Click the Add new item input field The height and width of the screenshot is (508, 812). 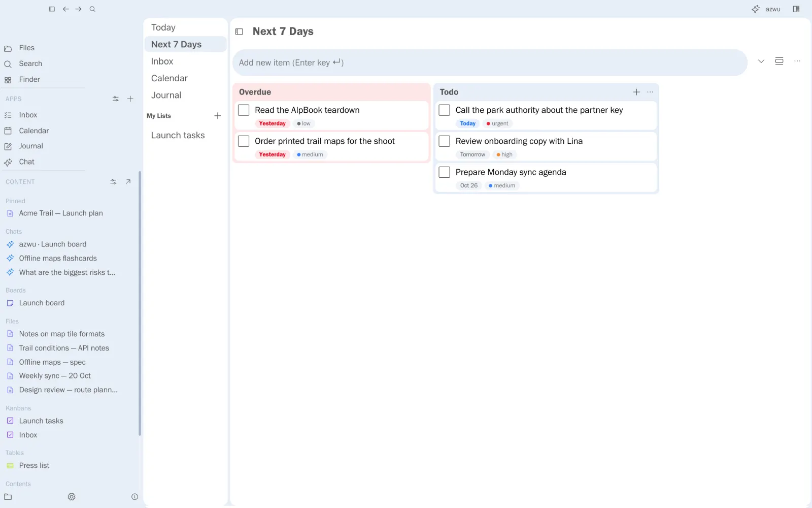[x=490, y=62]
